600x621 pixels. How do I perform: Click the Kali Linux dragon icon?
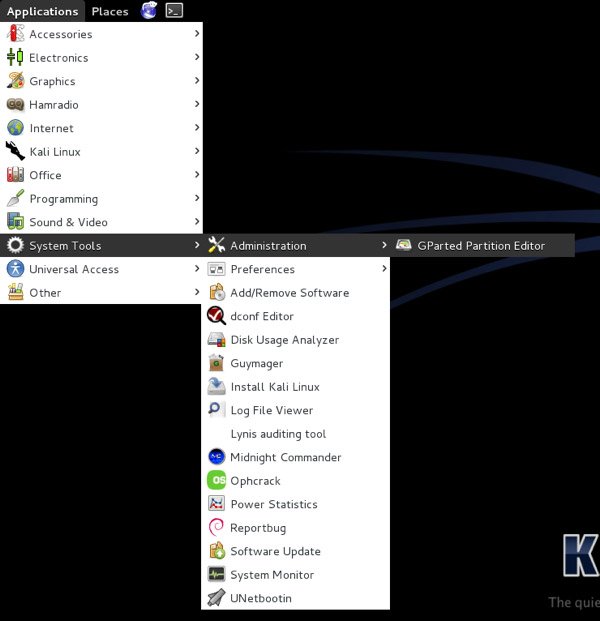(15, 151)
